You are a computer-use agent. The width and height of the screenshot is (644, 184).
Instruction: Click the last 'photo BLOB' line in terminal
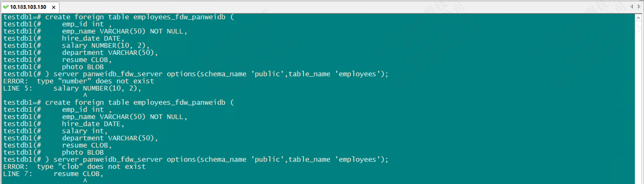click(83, 152)
